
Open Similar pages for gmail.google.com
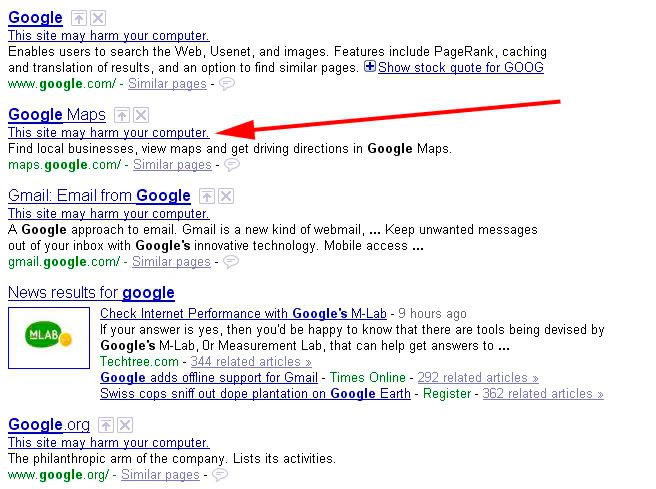(171, 262)
